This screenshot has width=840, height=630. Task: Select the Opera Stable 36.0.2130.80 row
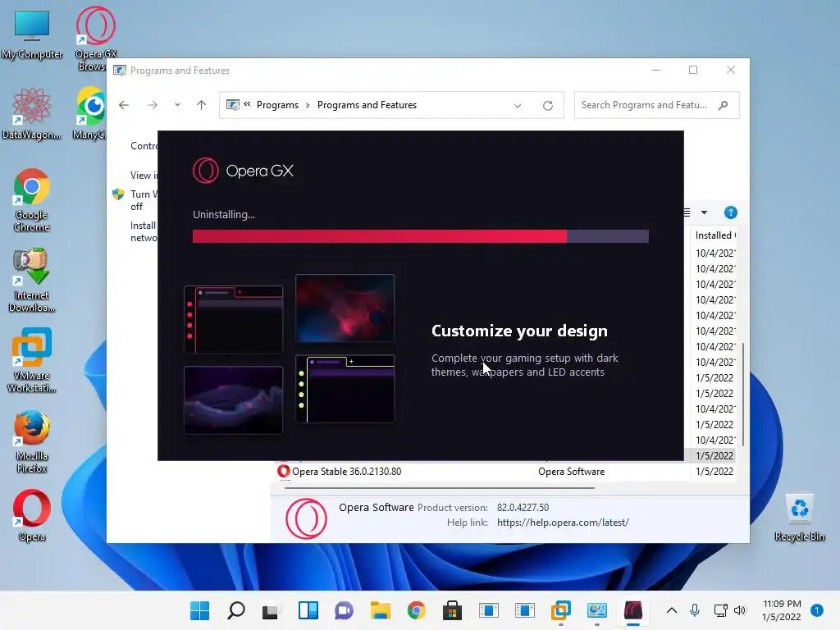(505, 472)
